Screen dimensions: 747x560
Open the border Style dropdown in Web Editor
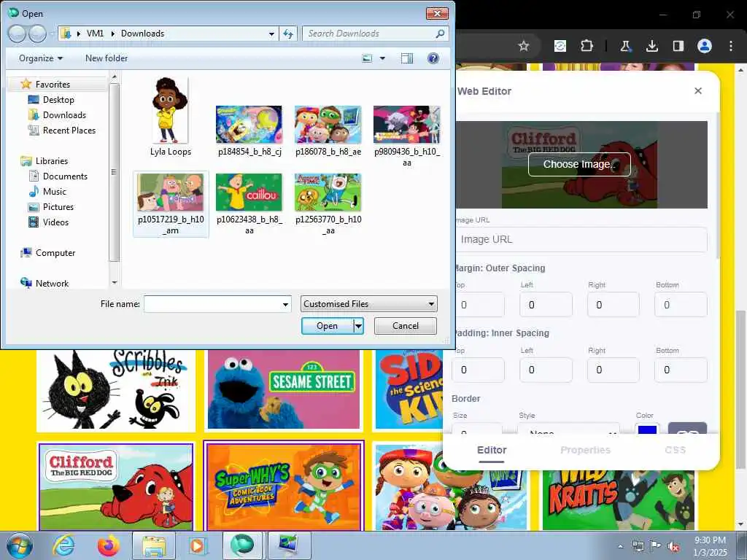pyautogui.click(x=569, y=429)
